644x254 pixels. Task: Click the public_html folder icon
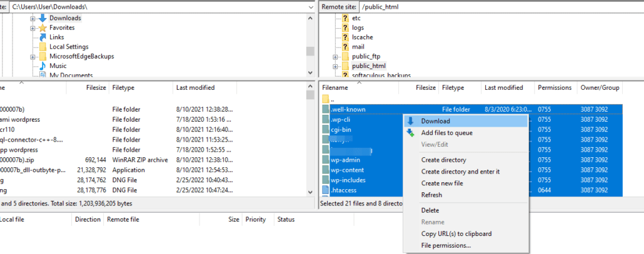345,66
